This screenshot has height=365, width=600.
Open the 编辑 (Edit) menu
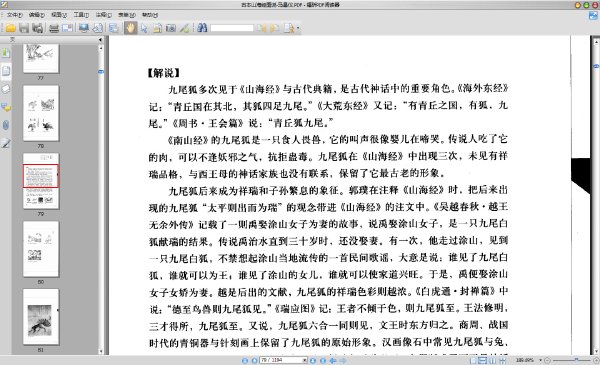tap(37, 15)
